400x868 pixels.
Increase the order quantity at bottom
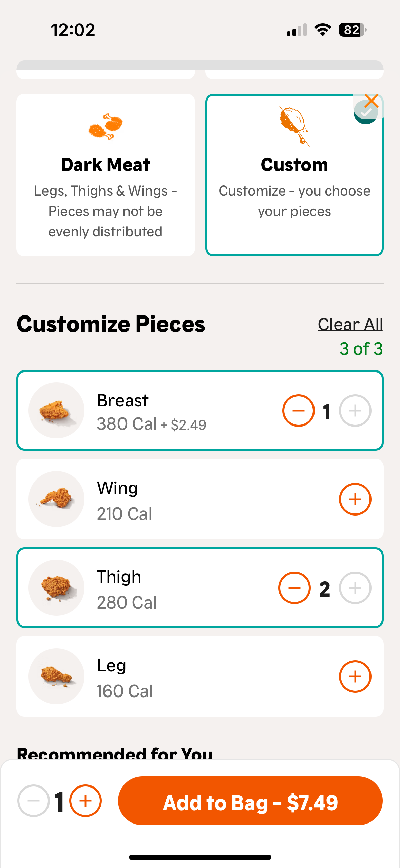(85, 801)
